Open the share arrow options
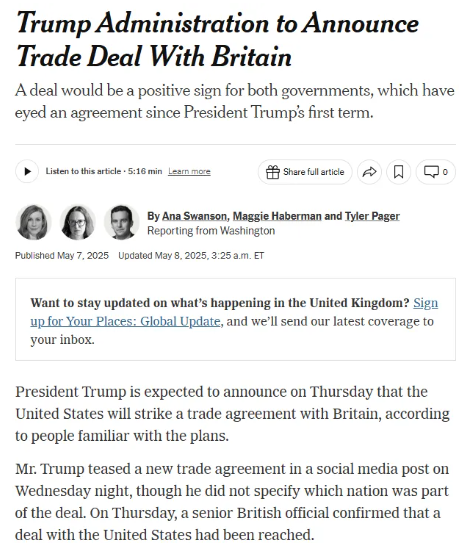Viewport: 465px width, 545px height. pos(369,172)
